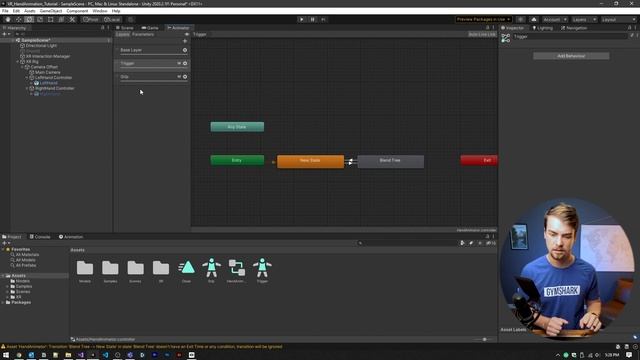Open the Unity cloud services icon
640x360 pixels.
point(533,19)
